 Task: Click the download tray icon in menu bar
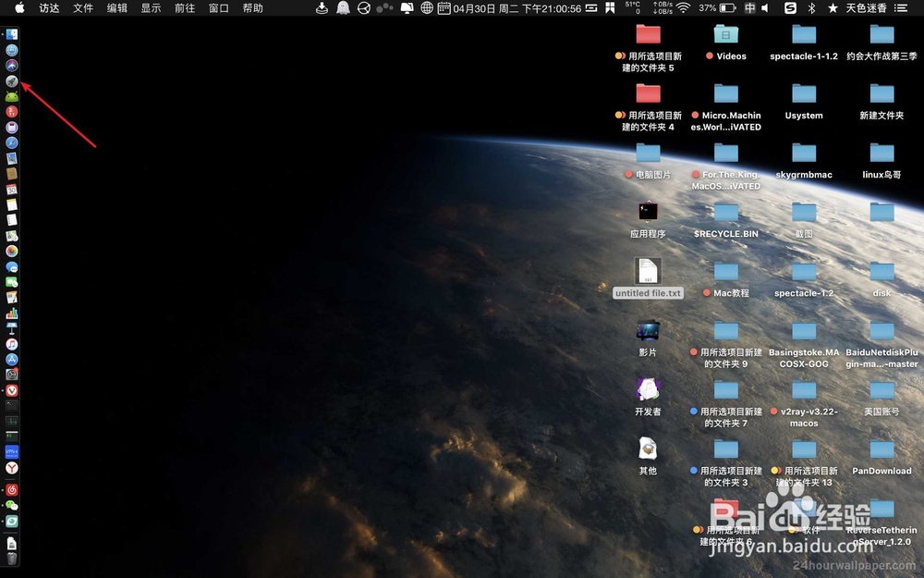(322, 7)
